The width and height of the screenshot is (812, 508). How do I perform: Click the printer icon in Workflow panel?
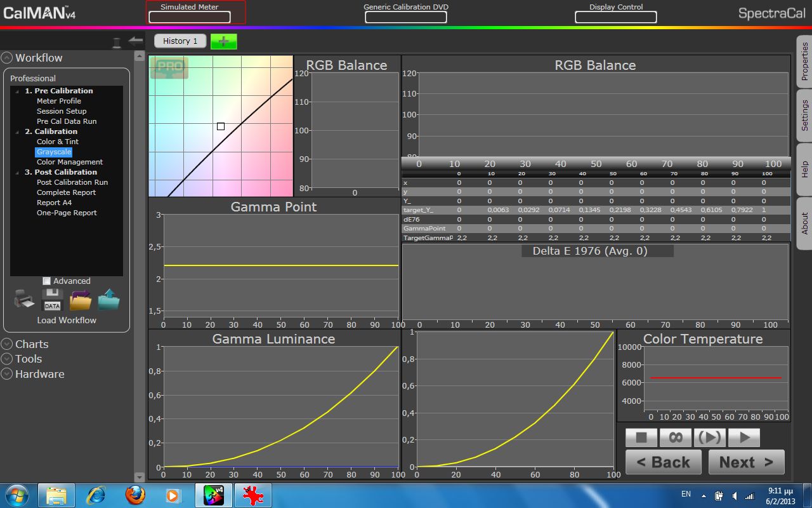click(x=23, y=300)
